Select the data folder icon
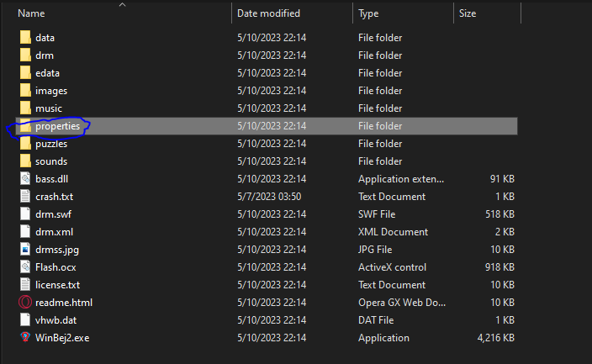The height and width of the screenshot is (364, 592). tap(24, 38)
